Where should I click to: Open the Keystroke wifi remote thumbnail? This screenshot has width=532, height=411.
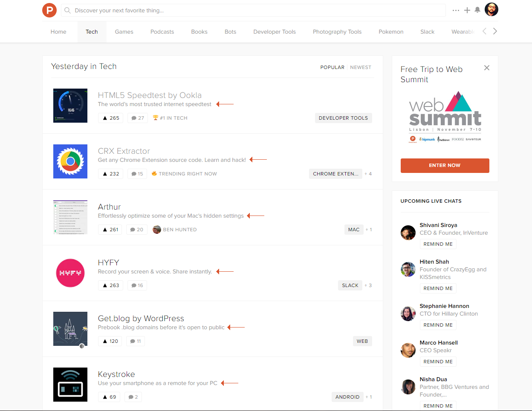pyautogui.click(x=70, y=385)
